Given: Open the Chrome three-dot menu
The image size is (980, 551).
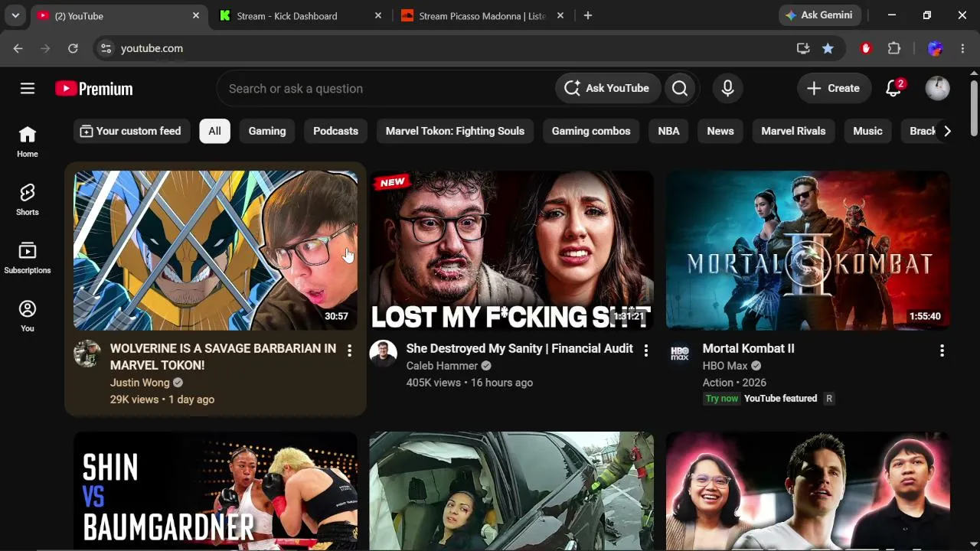Looking at the screenshot, I should [x=962, y=48].
